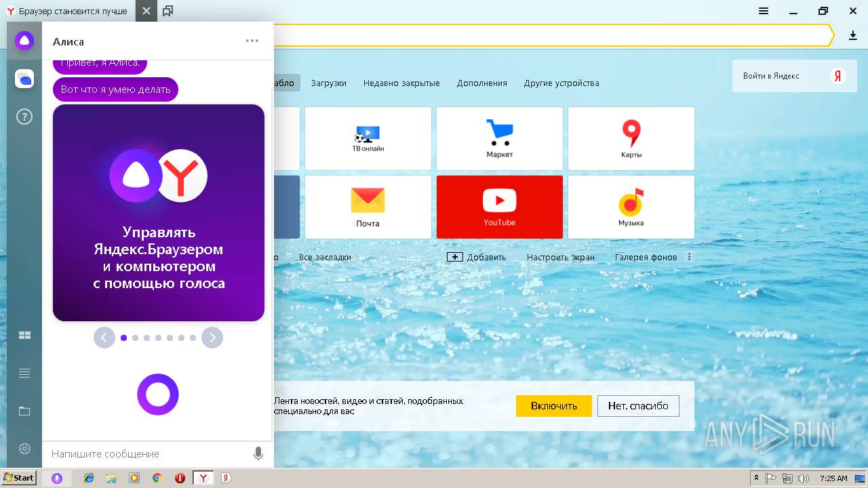The image size is (868, 488).
Task: Click the 7:25 AM clock
Action: tap(833, 478)
